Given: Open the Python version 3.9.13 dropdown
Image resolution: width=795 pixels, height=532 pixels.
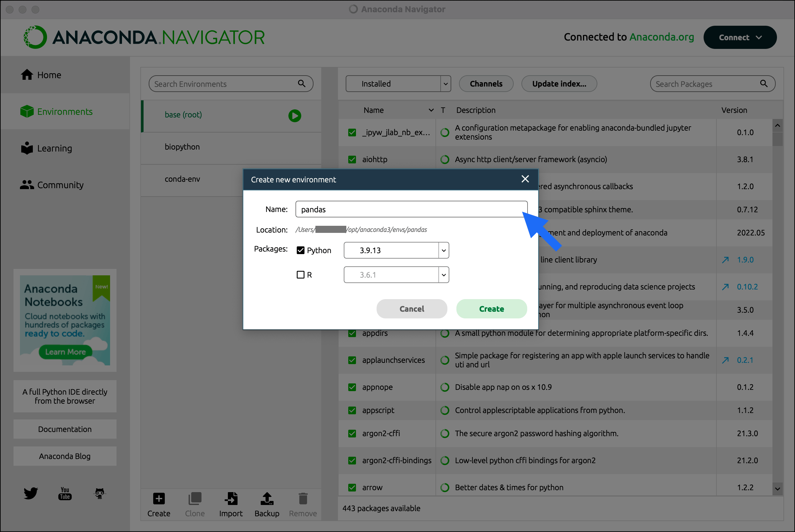Looking at the screenshot, I should [396, 250].
